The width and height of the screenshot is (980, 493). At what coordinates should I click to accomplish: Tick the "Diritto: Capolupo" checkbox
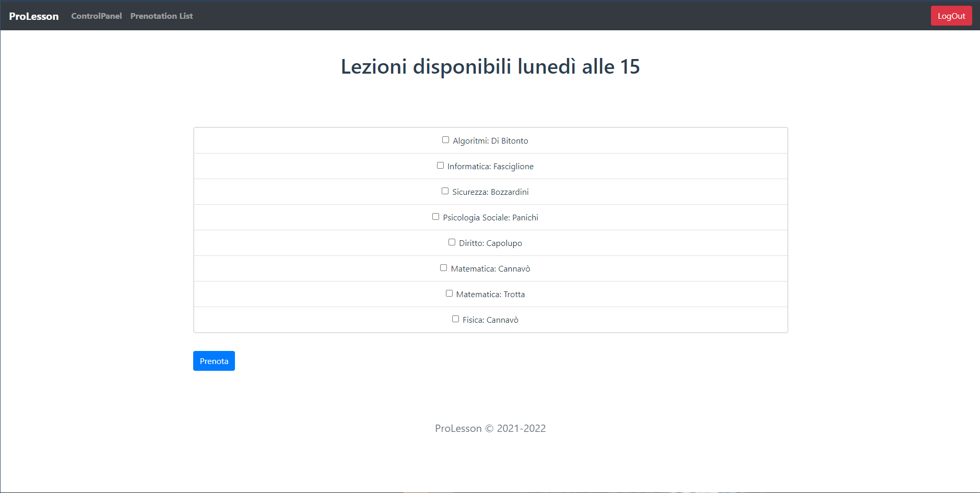[452, 242]
